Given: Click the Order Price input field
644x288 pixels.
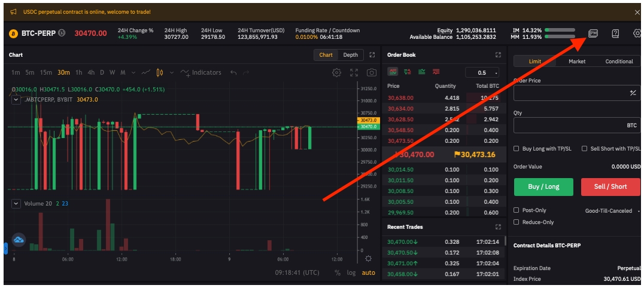Looking at the screenshot, I should pyautogui.click(x=569, y=93).
